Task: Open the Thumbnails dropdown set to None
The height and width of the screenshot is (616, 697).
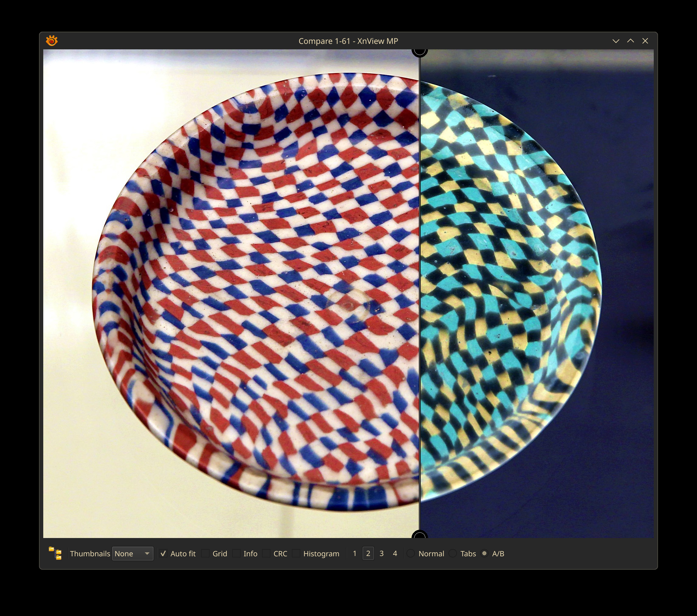Action: click(x=132, y=554)
